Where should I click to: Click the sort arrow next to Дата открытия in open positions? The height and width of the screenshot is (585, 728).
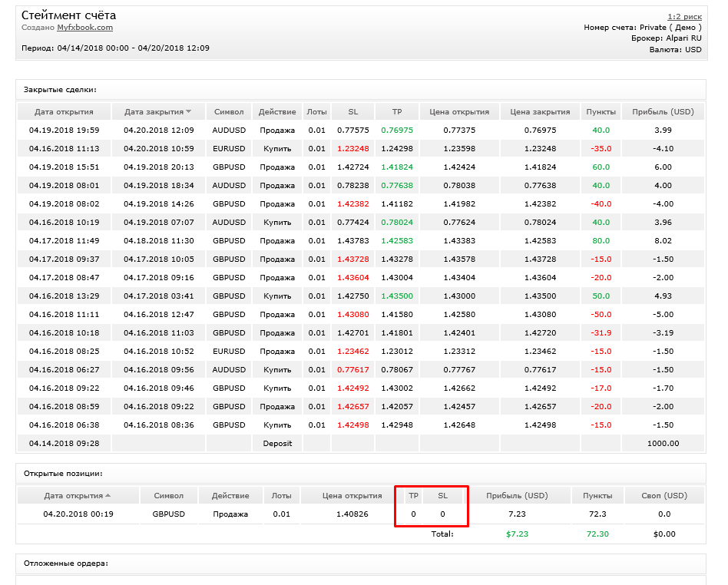click(108, 495)
